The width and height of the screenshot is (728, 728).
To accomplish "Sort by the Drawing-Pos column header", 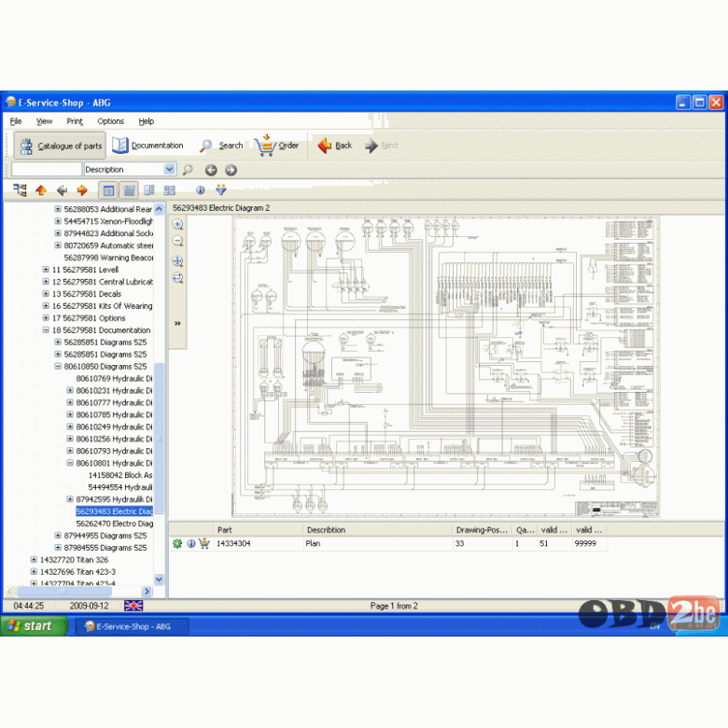I will [x=482, y=530].
